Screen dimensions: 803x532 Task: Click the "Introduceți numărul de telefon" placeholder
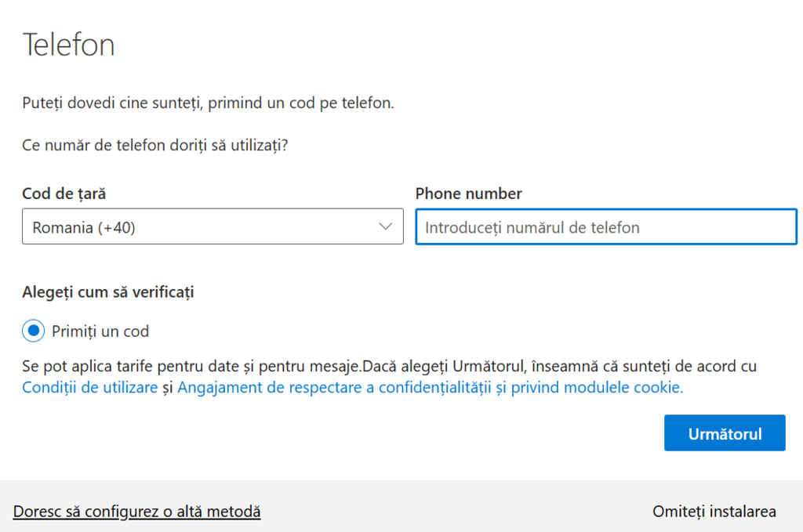click(532, 228)
